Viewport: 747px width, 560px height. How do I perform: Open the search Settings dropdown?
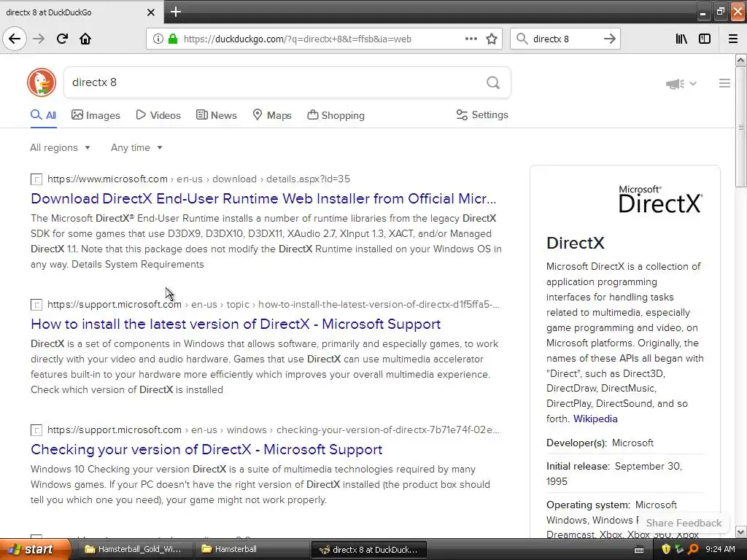[482, 114]
